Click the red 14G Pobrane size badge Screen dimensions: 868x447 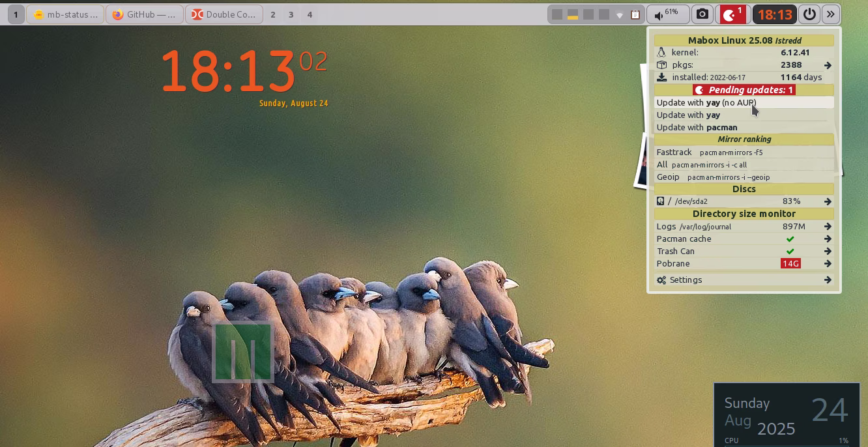[x=790, y=264]
